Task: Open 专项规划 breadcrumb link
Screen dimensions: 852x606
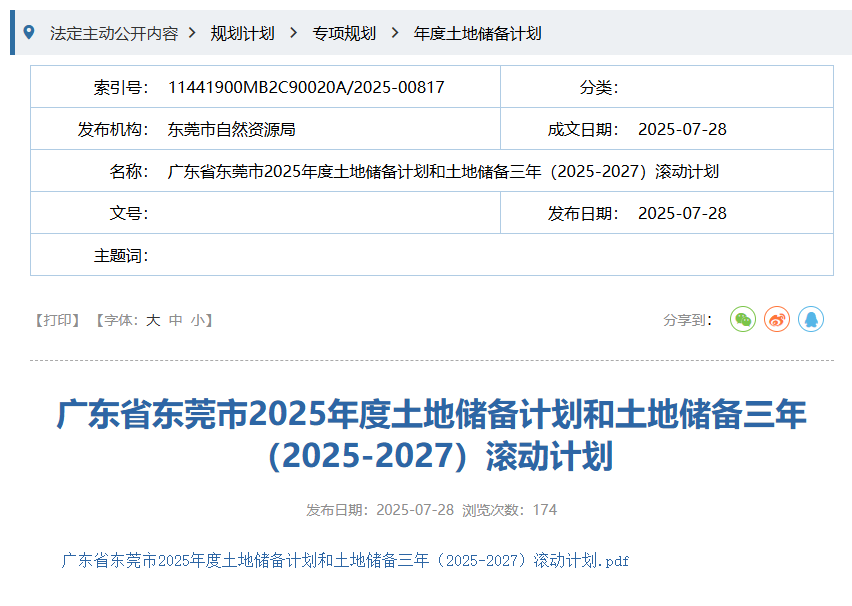Action: 344,33
